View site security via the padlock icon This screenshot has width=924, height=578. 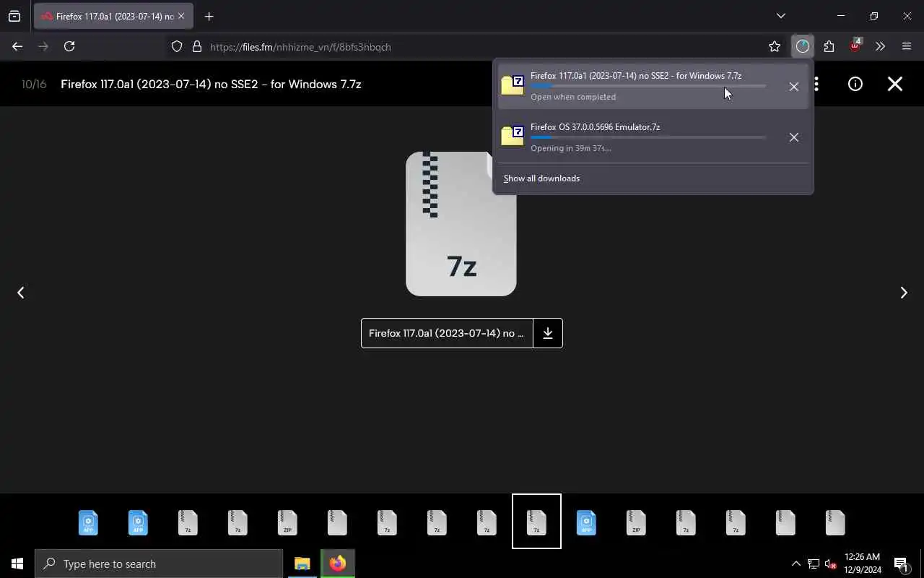tap(197, 46)
